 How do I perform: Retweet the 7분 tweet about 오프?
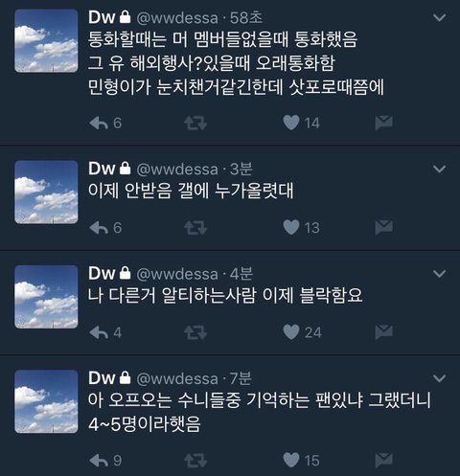(195, 461)
